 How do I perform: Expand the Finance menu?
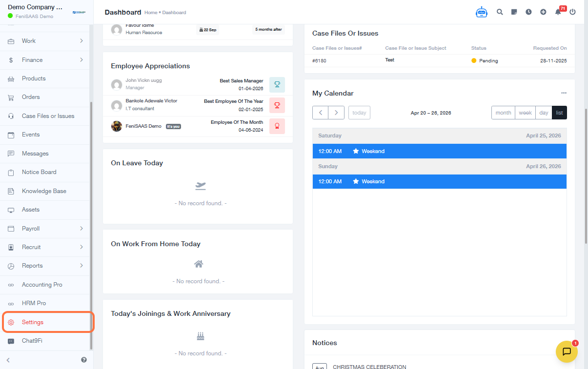click(46, 60)
